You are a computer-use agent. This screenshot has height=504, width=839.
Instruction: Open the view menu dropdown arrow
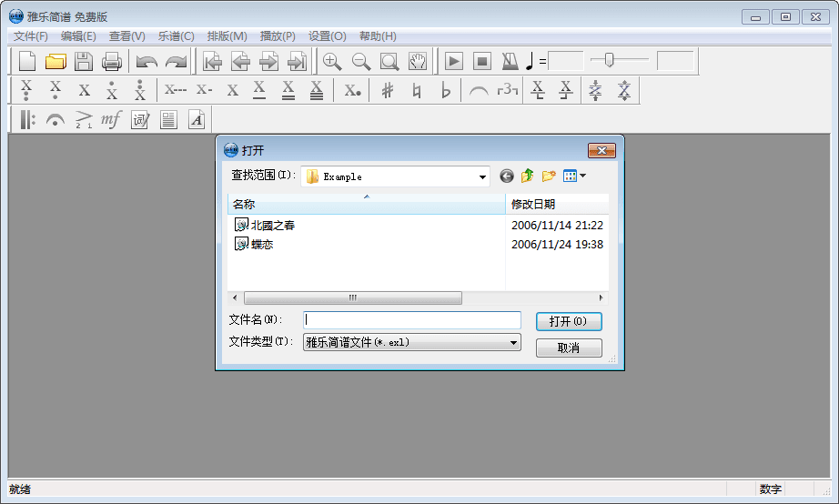pyautogui.click(x=582, y=176)
